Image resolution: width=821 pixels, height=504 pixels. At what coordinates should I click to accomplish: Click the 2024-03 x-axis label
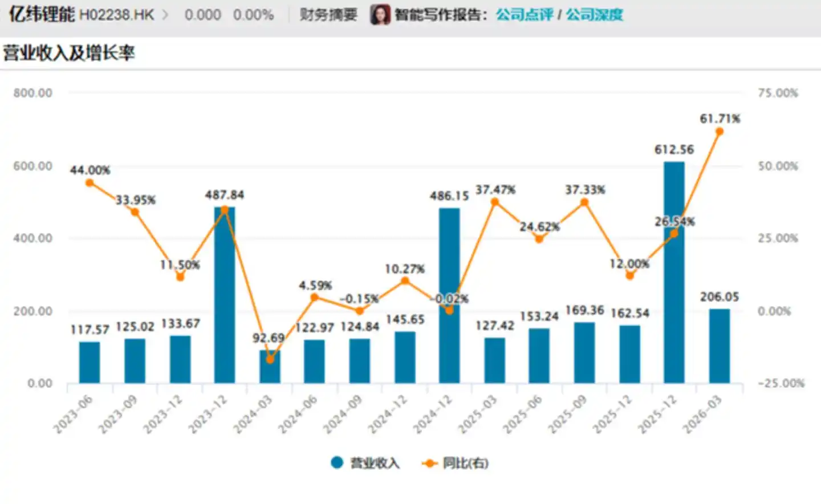coord(253,414)
